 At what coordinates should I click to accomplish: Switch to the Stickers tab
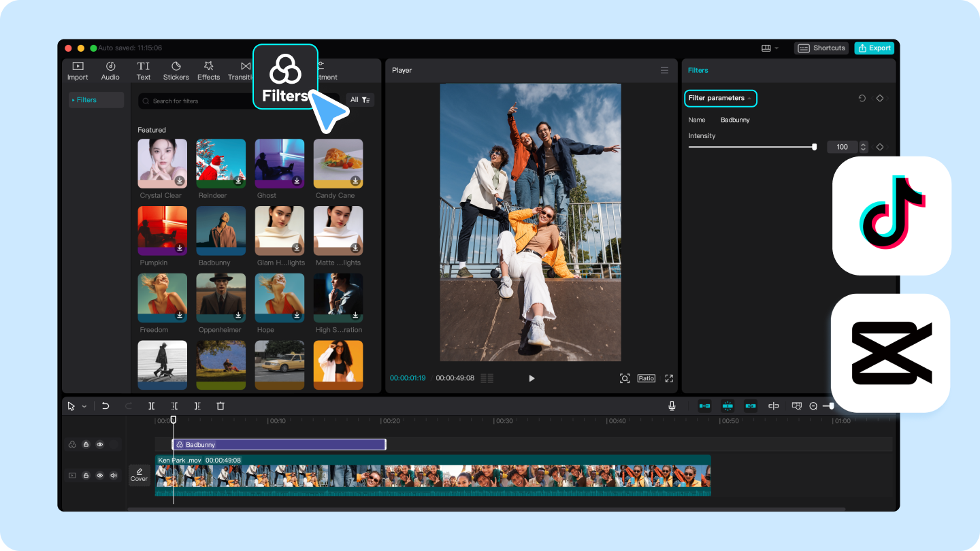(x=176, y=70)
